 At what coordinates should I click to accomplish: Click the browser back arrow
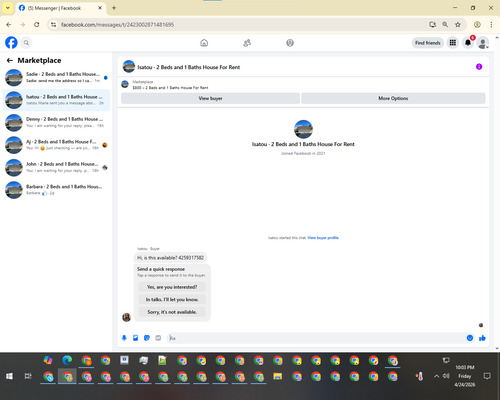9,25
